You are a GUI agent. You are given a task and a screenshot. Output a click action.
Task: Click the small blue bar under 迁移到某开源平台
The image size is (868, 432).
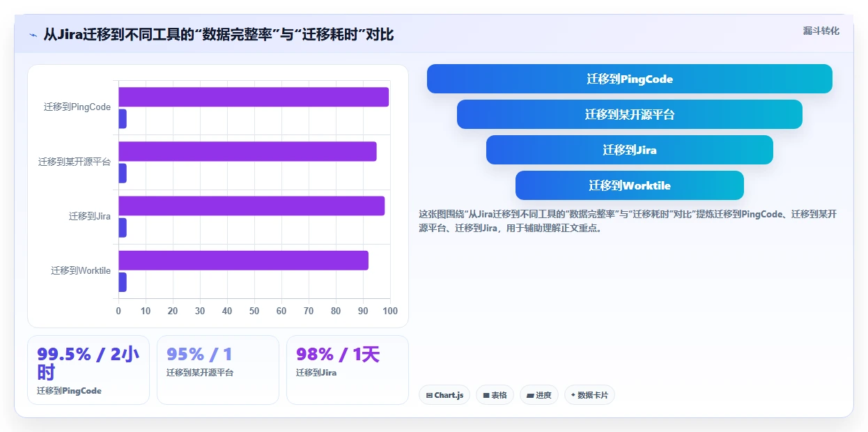123,173
